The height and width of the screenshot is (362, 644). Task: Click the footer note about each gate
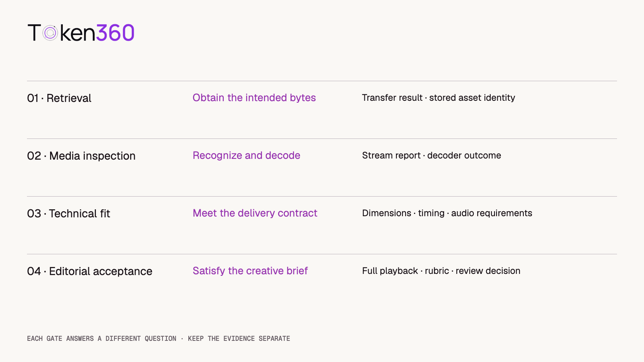click(x=159, y=339)
